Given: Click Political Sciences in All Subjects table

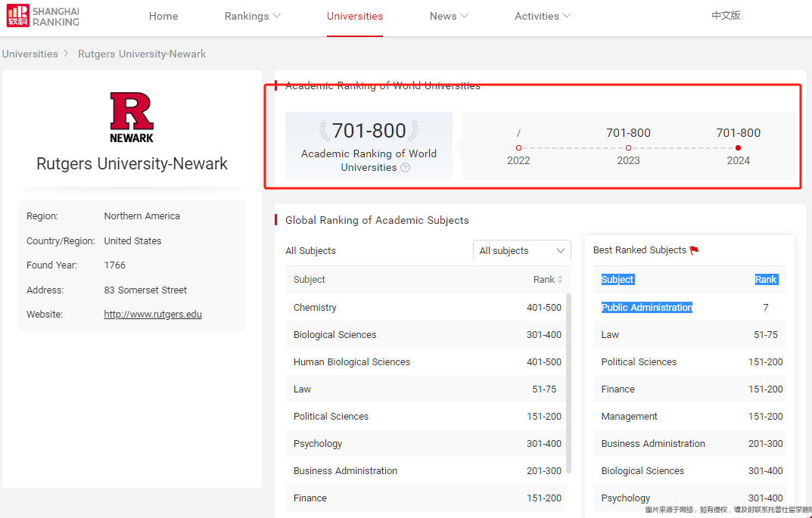Looking at the screenshot, I should pos(426,416).
